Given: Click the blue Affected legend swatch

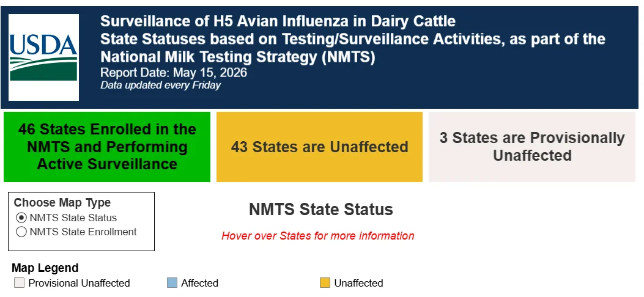Looking at the screenshot, I should point(172,283).
